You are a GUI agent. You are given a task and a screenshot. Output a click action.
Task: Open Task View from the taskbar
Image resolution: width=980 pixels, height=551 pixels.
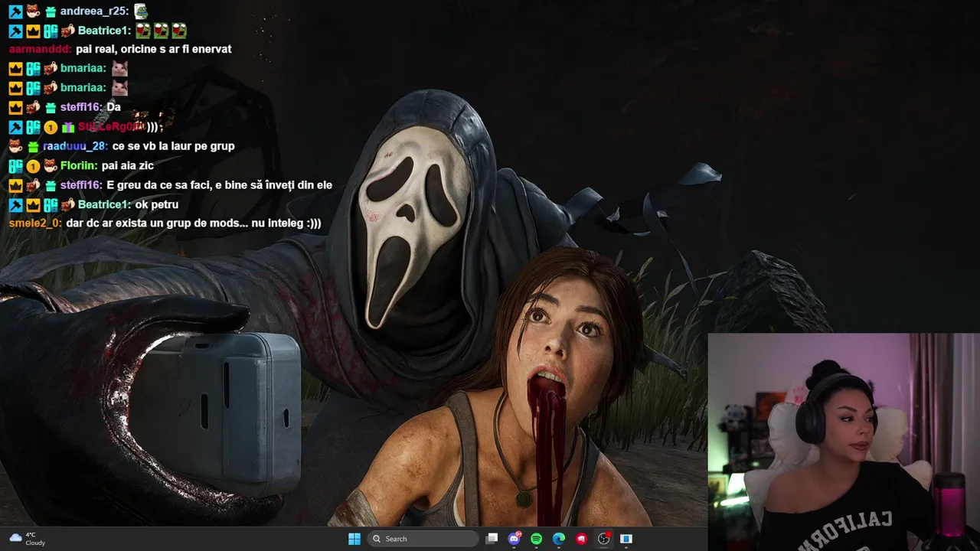tap(492, 539)
